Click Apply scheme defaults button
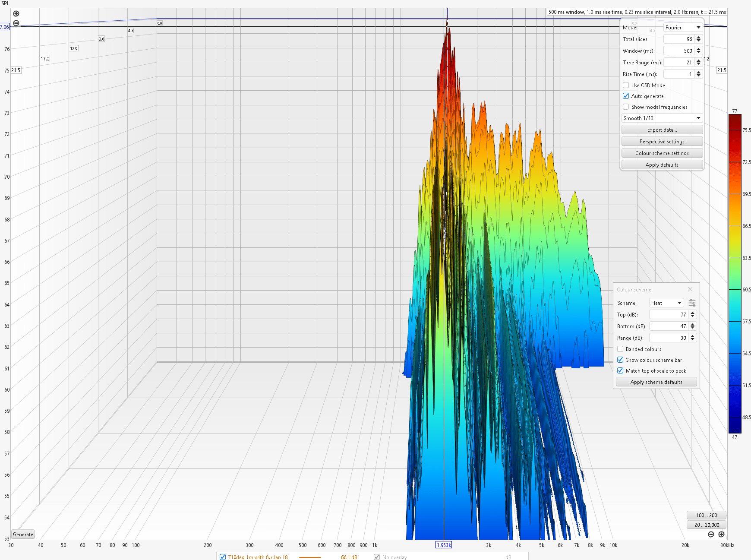The width and height of the screenshot is (751, 560). (x=656, y=382)
